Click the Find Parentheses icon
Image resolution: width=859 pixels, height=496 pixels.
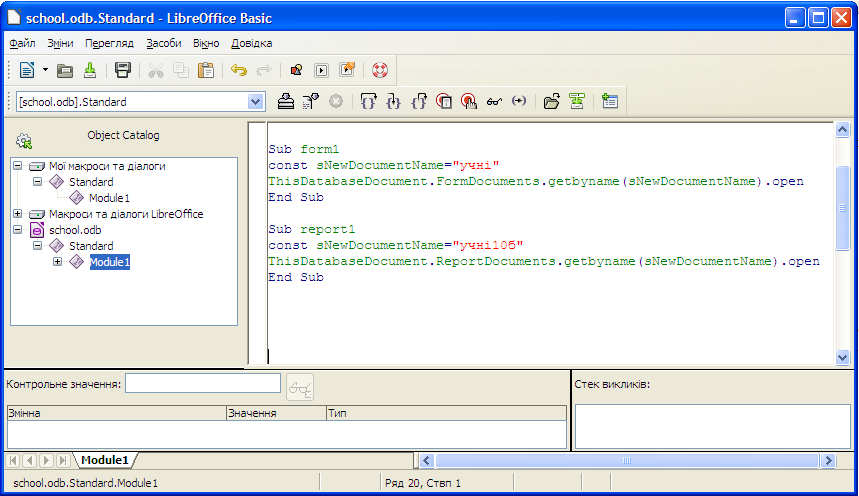(519, 101)
